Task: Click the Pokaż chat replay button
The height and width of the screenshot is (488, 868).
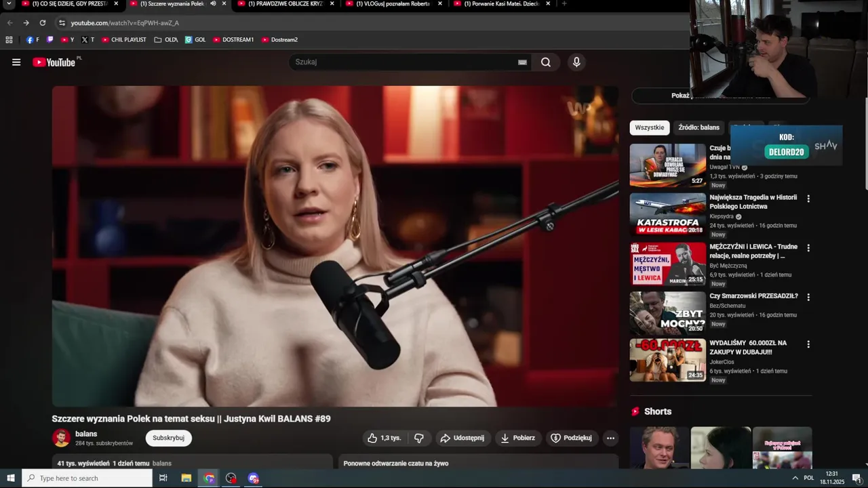Action: point(720,96)
